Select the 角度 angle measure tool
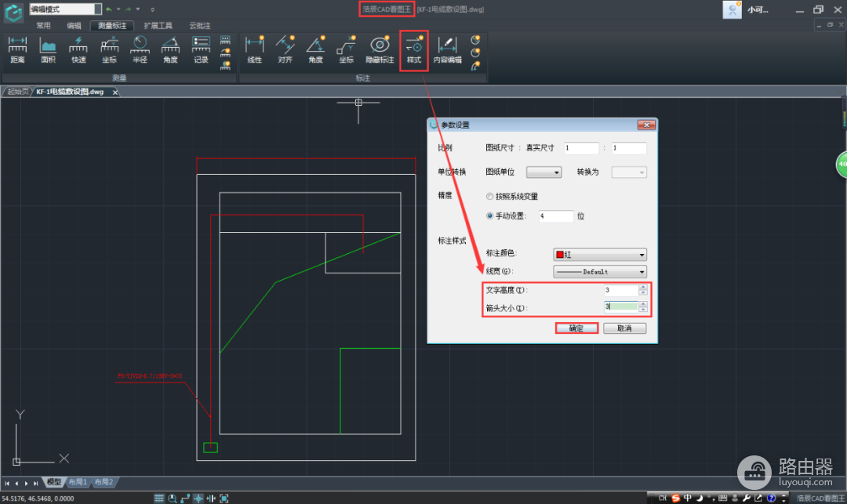The width and height of the screenshot is (847, 504). (x=170, y=49)
